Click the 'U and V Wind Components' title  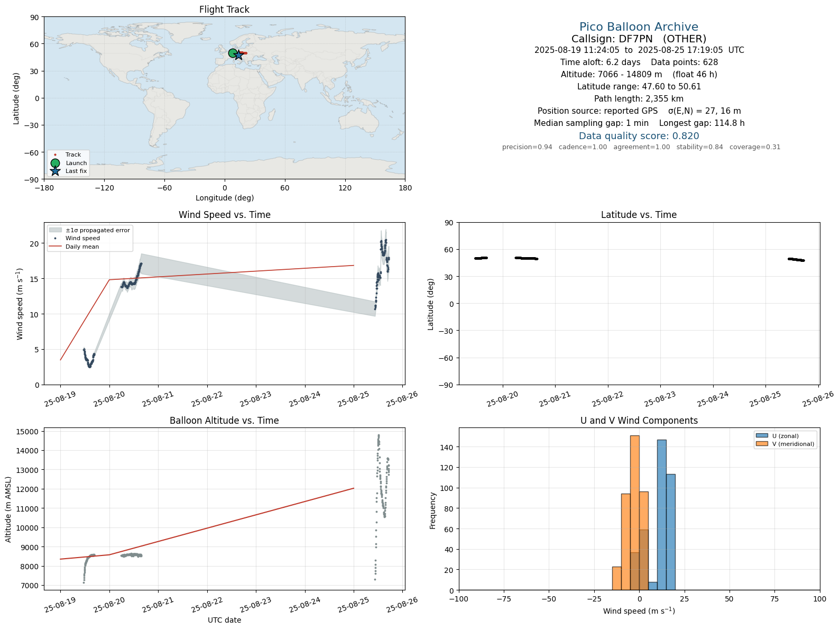click(639, 421)
